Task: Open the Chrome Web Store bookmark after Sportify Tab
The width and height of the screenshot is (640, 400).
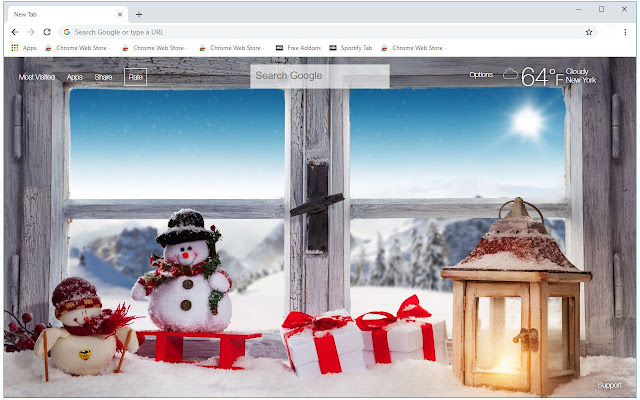Action: tap(413, 48)
